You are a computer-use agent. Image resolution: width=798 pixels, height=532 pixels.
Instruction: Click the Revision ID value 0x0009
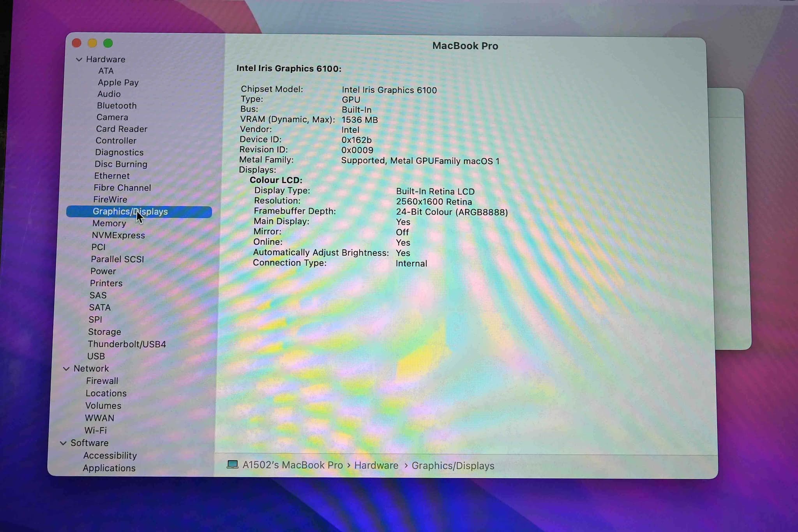click(357, 150)
